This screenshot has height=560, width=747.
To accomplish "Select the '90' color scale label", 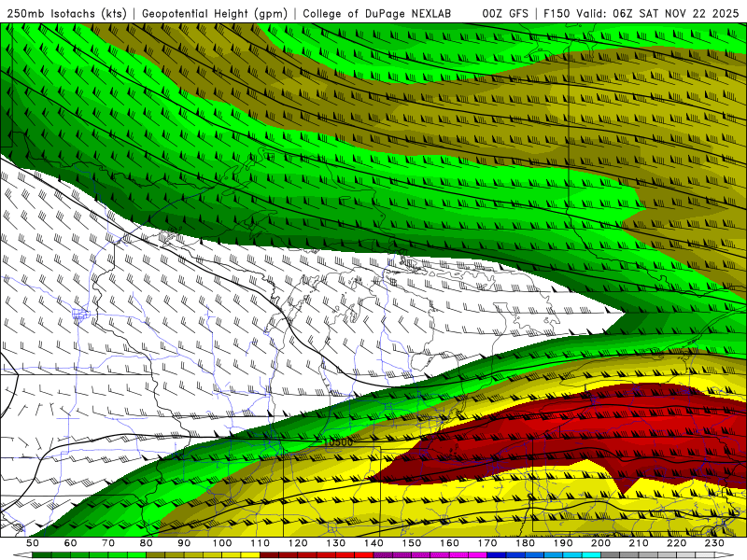I will click(x=184, y=543).
